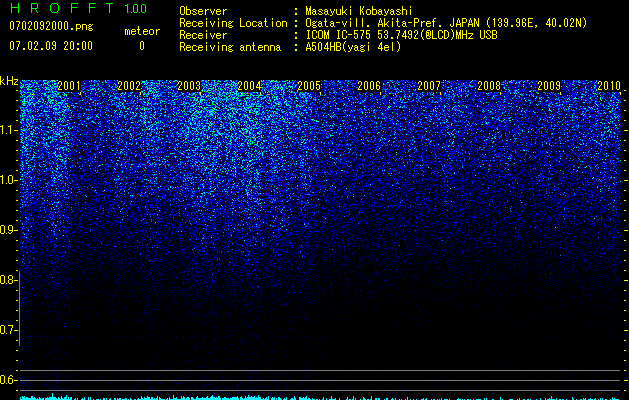
Task: Click the 2010 time marker
Action: point(609,85)
